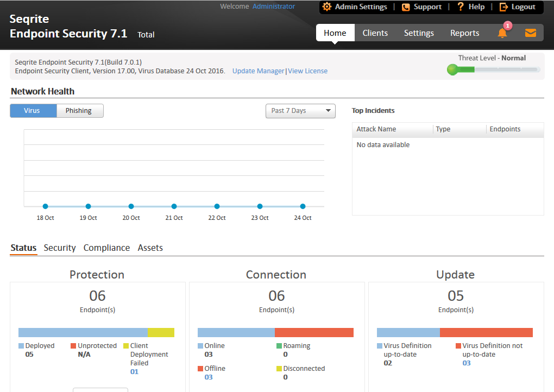
Task: Click the blue up-to-date segment of Update bar
Action: click(408, 332)
